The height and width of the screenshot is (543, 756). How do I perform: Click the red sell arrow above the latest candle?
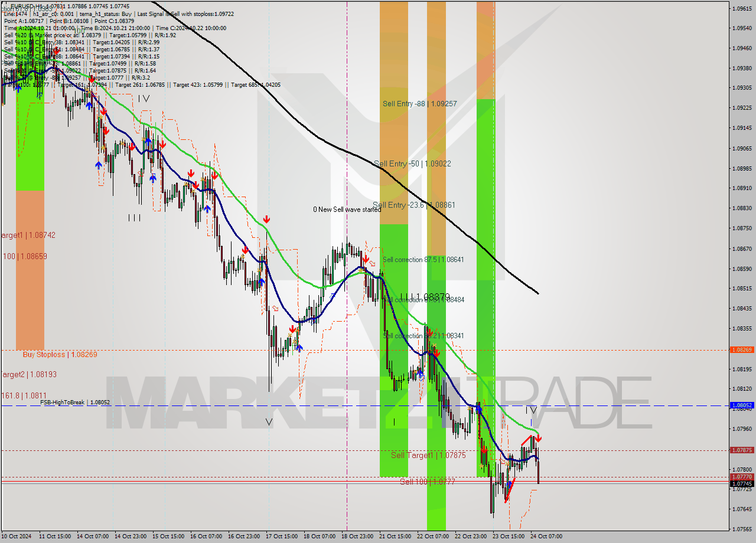pos(538,438)
